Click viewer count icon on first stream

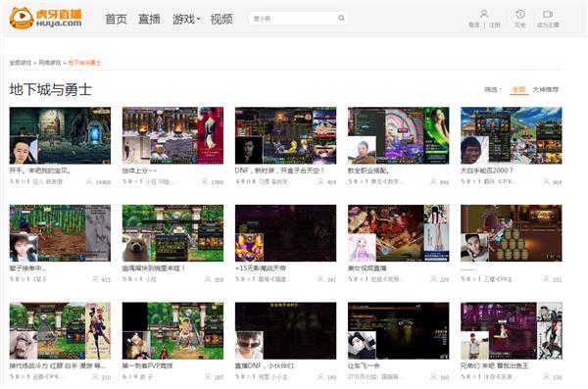click(89, 181)
